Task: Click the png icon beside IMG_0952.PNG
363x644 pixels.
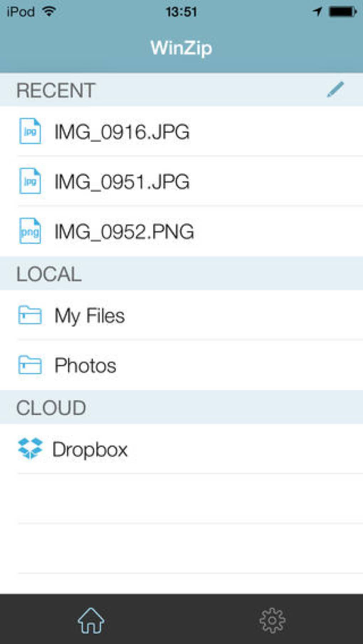Action: tap(30, 231)
